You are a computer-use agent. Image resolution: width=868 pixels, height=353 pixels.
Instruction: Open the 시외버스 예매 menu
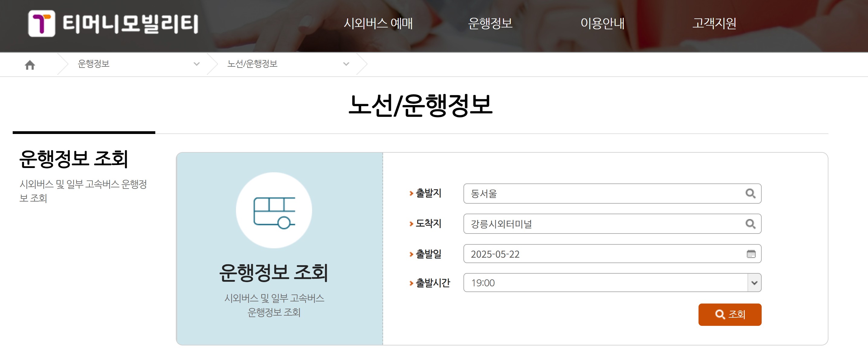pos(378,23)
